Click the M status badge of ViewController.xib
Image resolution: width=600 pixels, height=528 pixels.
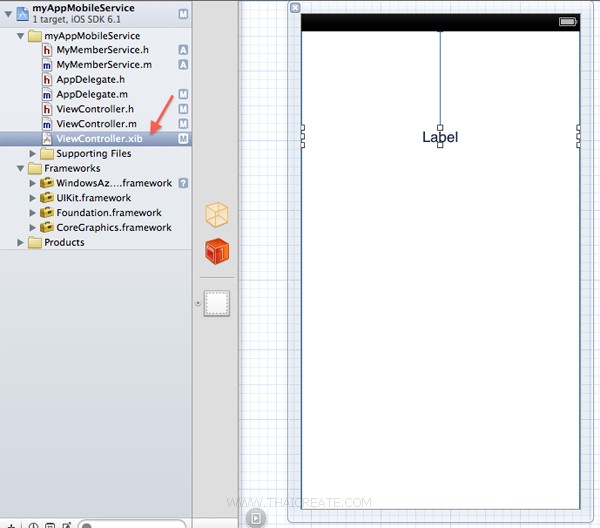183,139
